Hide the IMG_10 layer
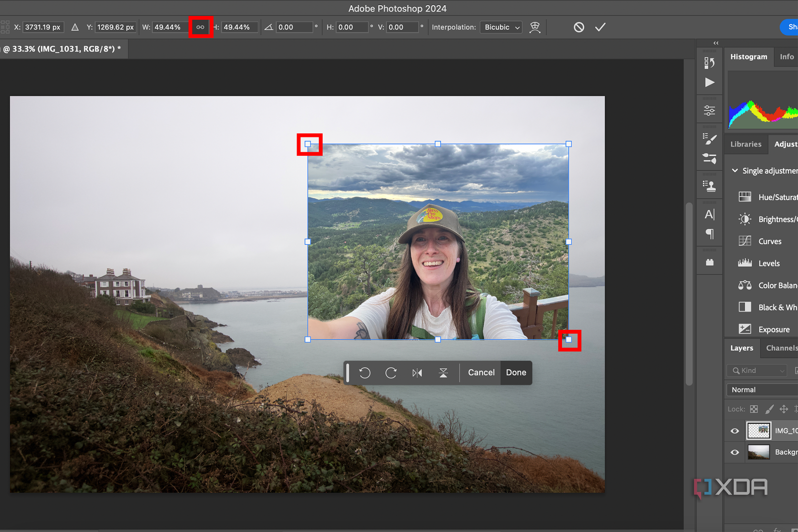The image size is (798, 532). coord(735,430)
